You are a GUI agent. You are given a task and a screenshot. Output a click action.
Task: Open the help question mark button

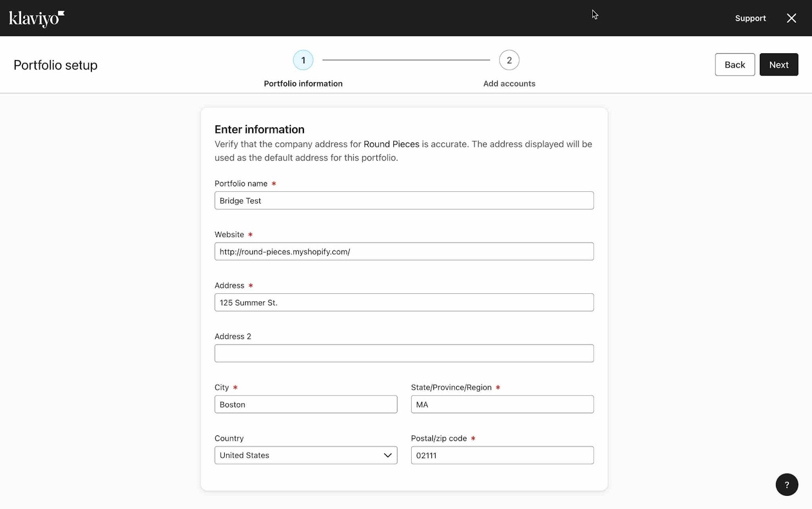pyautogui.click(x=786, y=485)
